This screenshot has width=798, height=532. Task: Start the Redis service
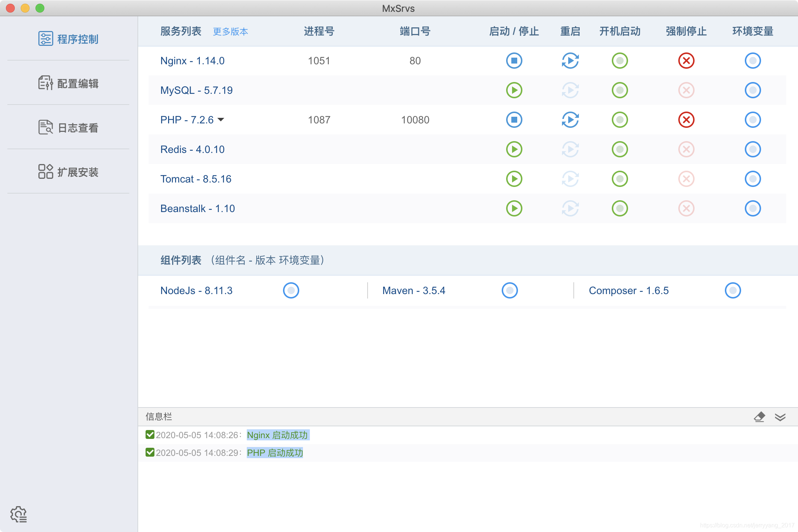[514, 149]
